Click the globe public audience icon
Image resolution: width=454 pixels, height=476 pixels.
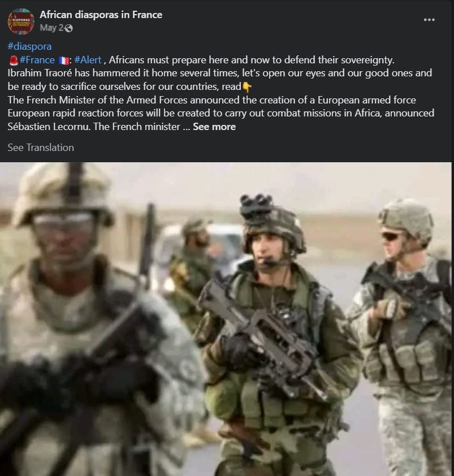69,28
